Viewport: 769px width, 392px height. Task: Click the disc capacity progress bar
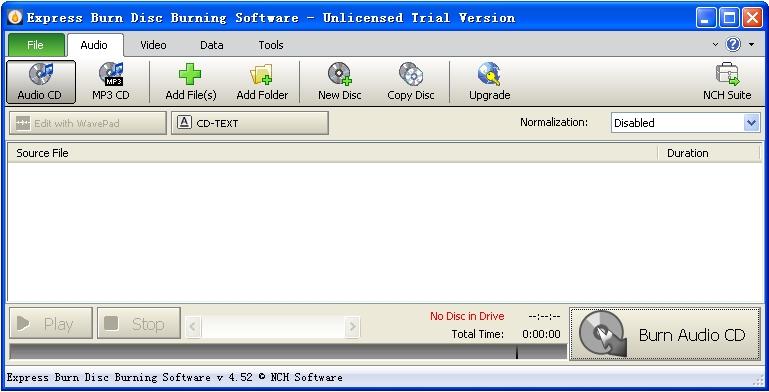[288, 351]
